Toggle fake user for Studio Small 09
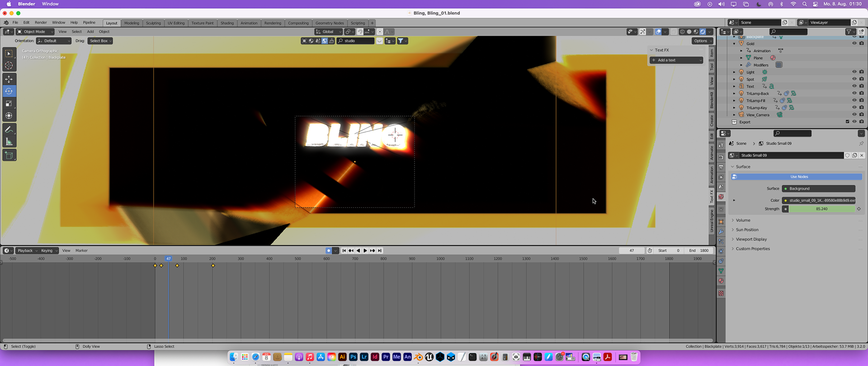Screen dimensions: 868x366 [847, 155]
